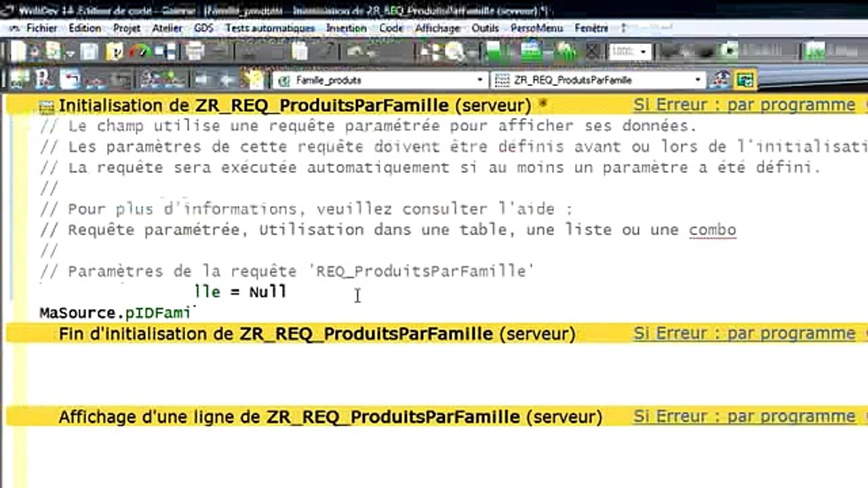The image size is (868, 488).
Task: Click comment line 'La requête sera exécutée automatiquement'
Action: [x=431, y=167]
